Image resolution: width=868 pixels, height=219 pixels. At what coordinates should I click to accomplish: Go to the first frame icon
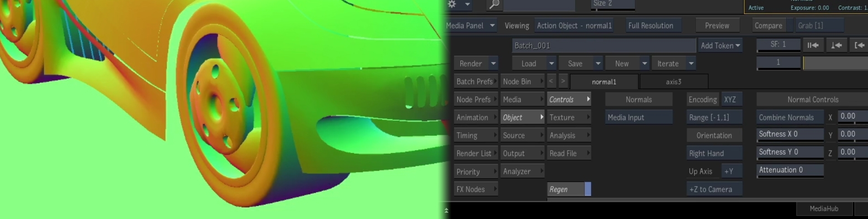point(813,45)
